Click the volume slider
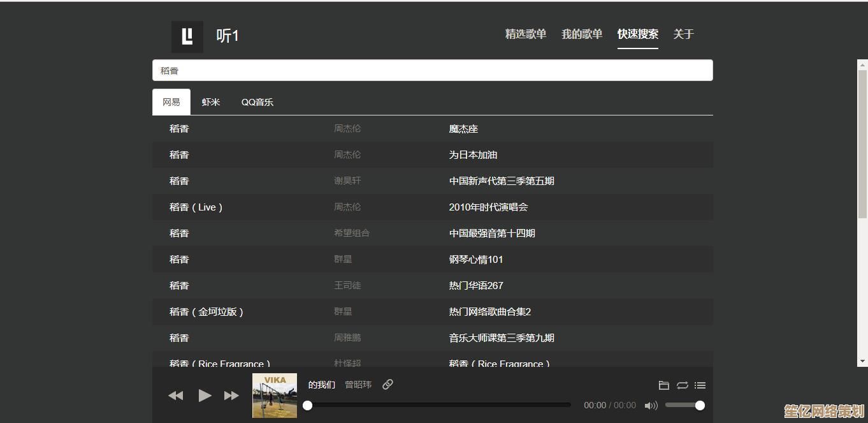Image resolution: width=868 pixels, height=423 pixels. [x=683, y=405]
